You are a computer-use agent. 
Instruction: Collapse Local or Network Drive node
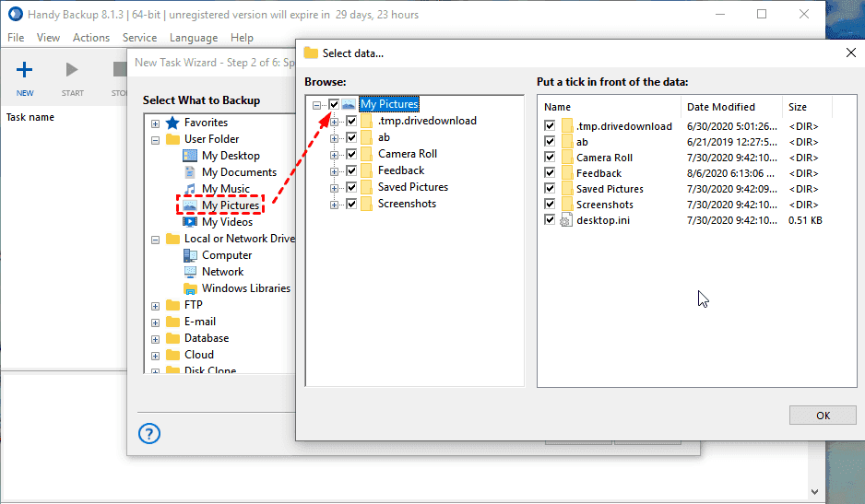coord(155,240)
